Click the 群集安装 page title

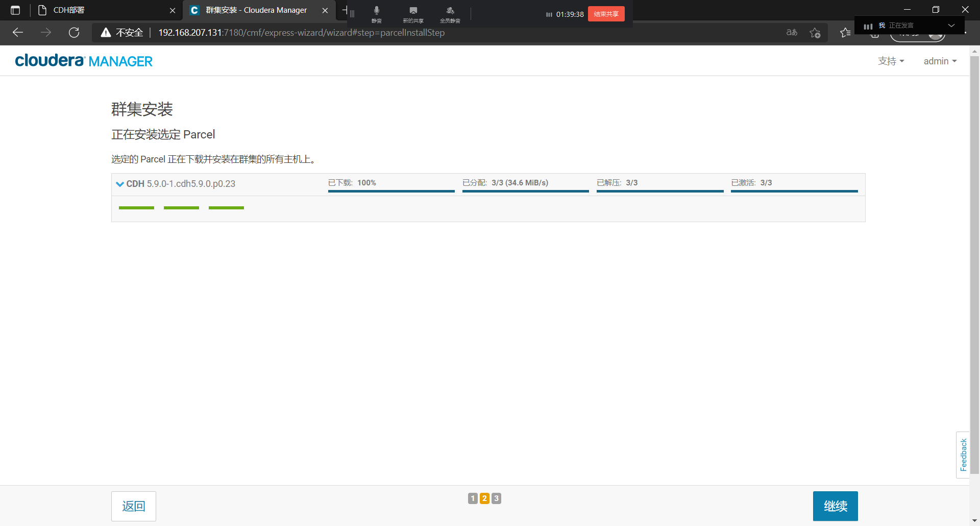pos(142,109)
